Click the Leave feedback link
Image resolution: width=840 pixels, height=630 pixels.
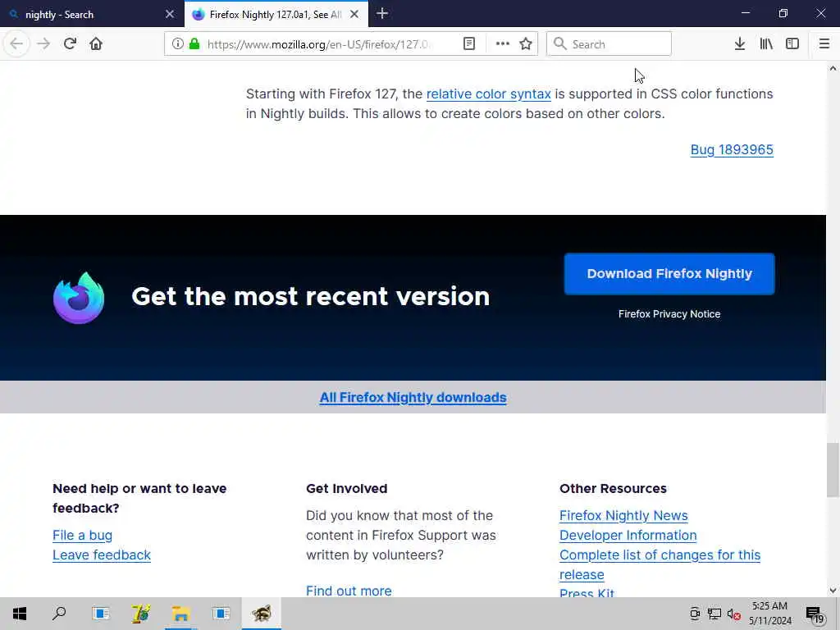[x=102, y=555]
